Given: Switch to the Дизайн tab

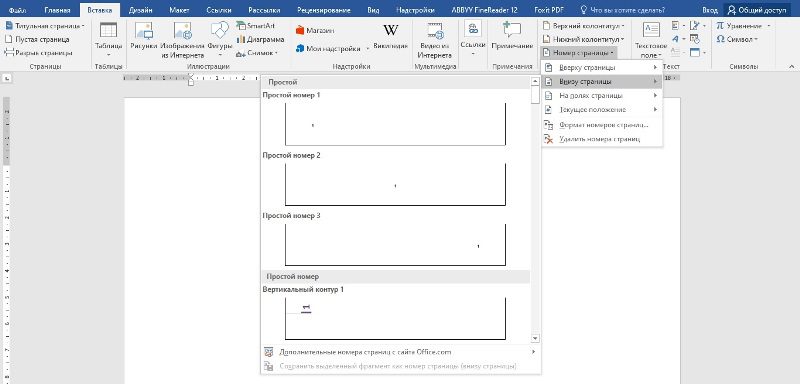Looking at the screenshot, I should tap(140, 10).
